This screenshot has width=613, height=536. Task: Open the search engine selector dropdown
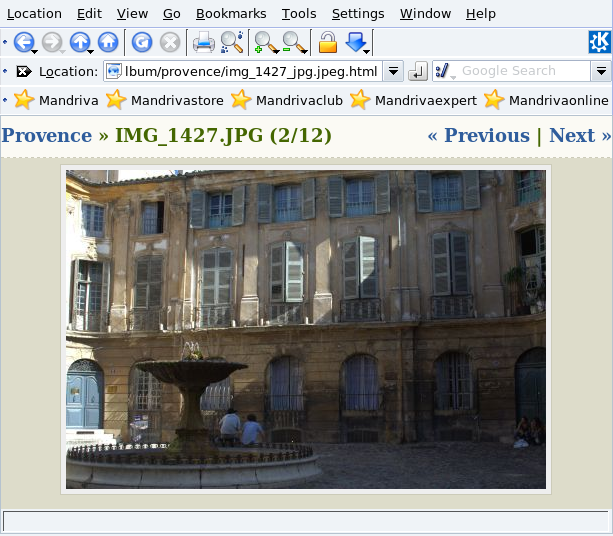coord(445,72)
